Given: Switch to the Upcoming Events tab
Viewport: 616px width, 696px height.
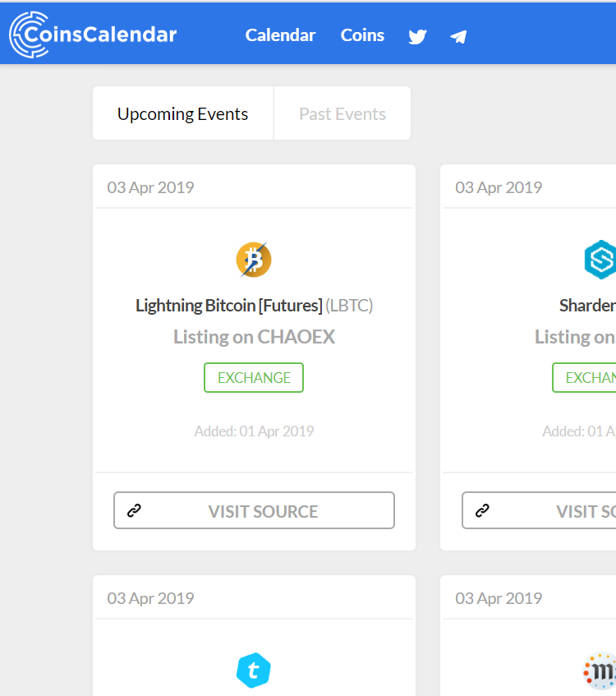Looking at the screenshot, I should coord(183,113).
